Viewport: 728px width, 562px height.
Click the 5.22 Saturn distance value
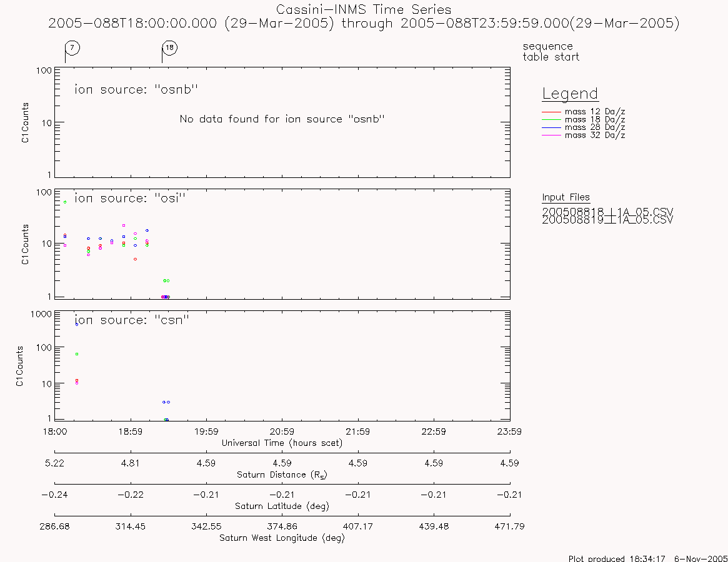point(55,463)
